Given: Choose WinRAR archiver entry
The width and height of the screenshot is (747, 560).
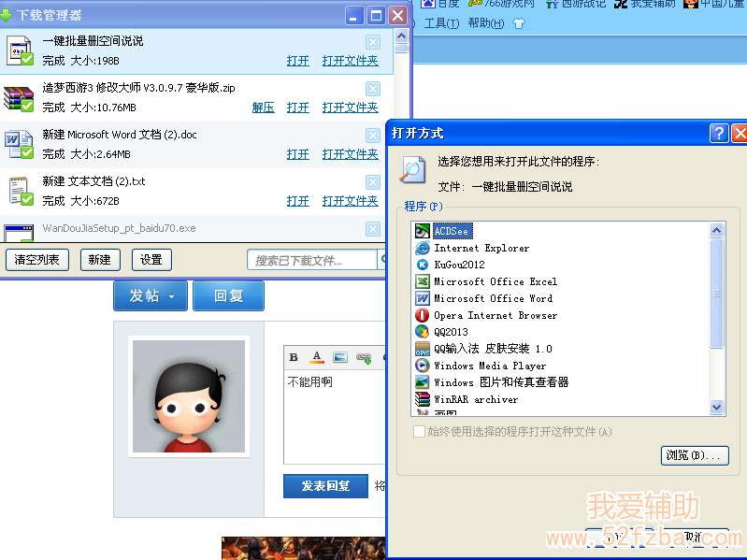Looking at the screenshot, I should [476, 399].
